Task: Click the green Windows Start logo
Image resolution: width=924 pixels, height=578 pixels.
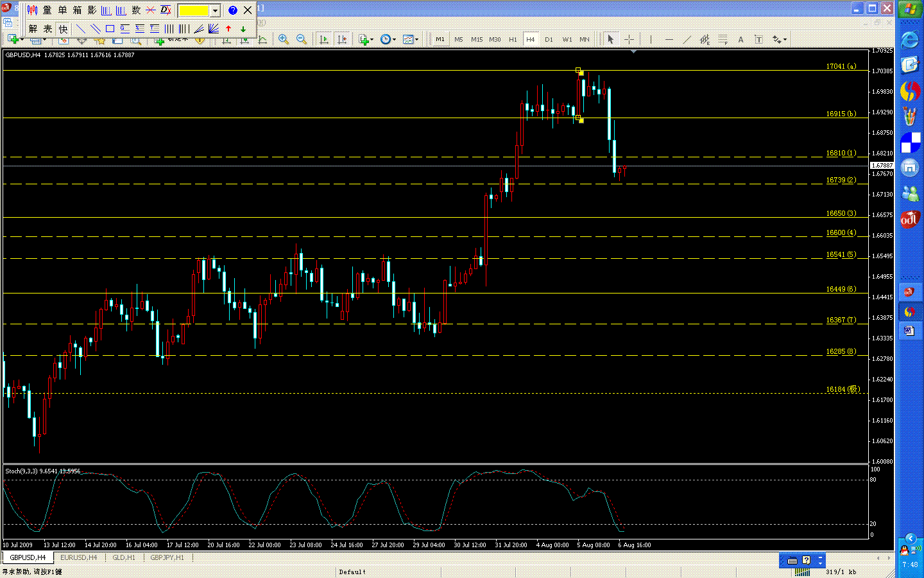Action: [x=910, y=10]
